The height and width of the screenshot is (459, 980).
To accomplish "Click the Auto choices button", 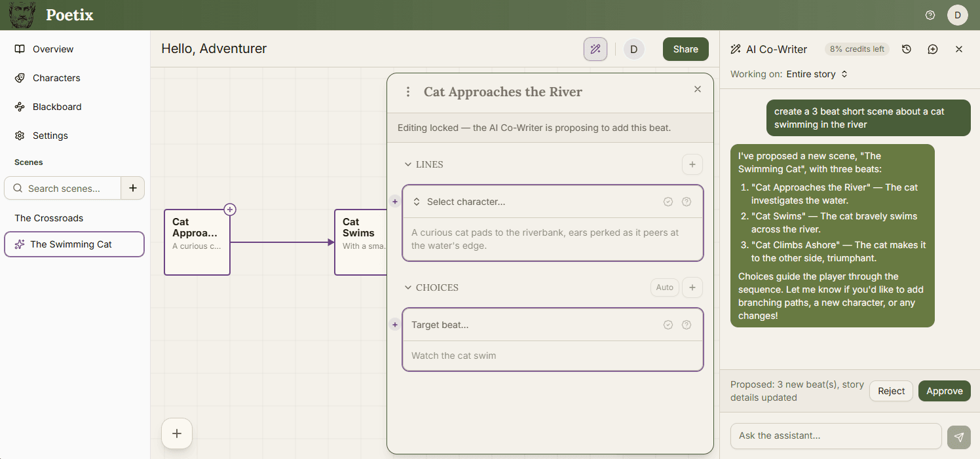I will point(664,287).
